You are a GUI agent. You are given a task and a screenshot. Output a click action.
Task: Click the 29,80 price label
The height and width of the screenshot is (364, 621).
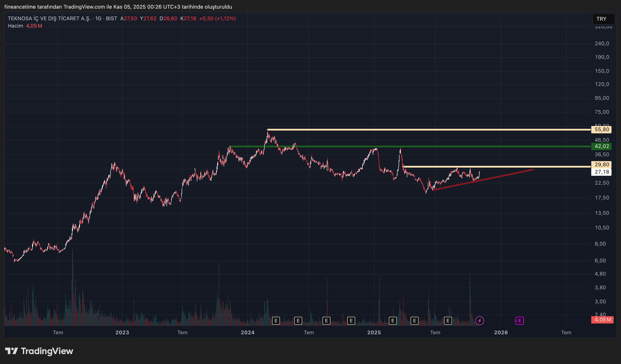[x=601, y=165]
